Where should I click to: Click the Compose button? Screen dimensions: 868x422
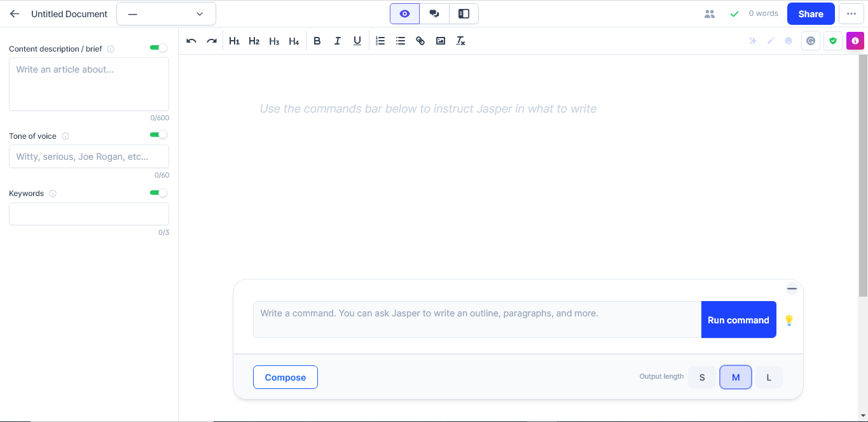286,377
